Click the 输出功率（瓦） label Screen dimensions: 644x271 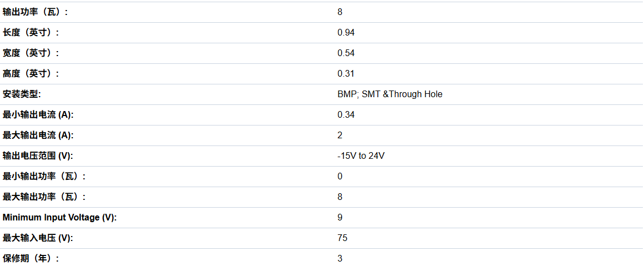point(36,12)
